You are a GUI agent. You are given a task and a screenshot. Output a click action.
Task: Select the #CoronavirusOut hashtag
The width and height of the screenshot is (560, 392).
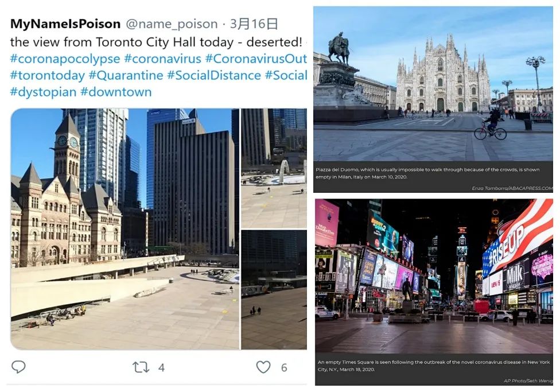tap(256, 59)
